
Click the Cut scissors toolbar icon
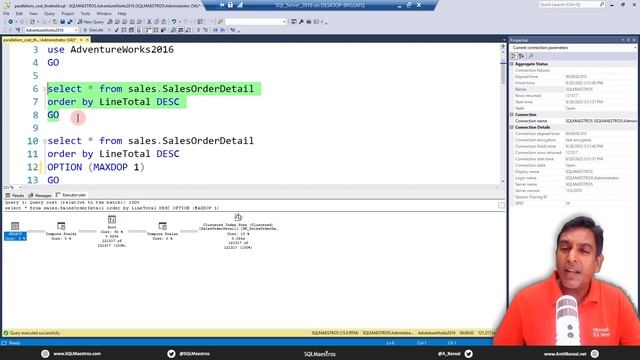[x=149, y=22]
